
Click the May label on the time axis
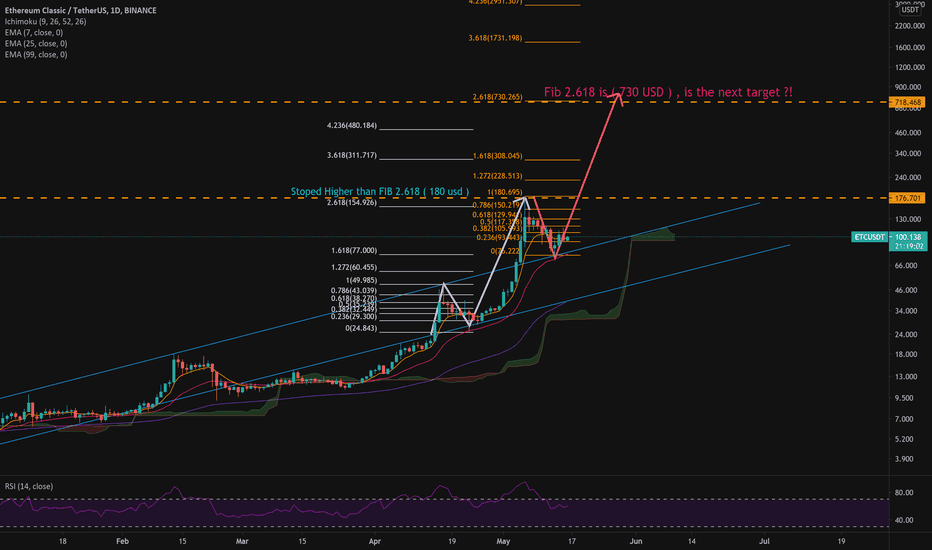click(503, 541)
